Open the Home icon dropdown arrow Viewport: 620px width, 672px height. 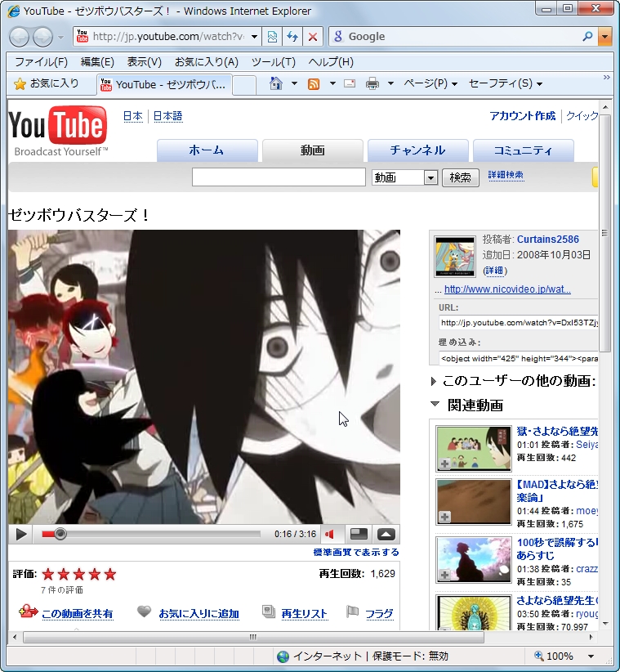click(x=294, y=83)
